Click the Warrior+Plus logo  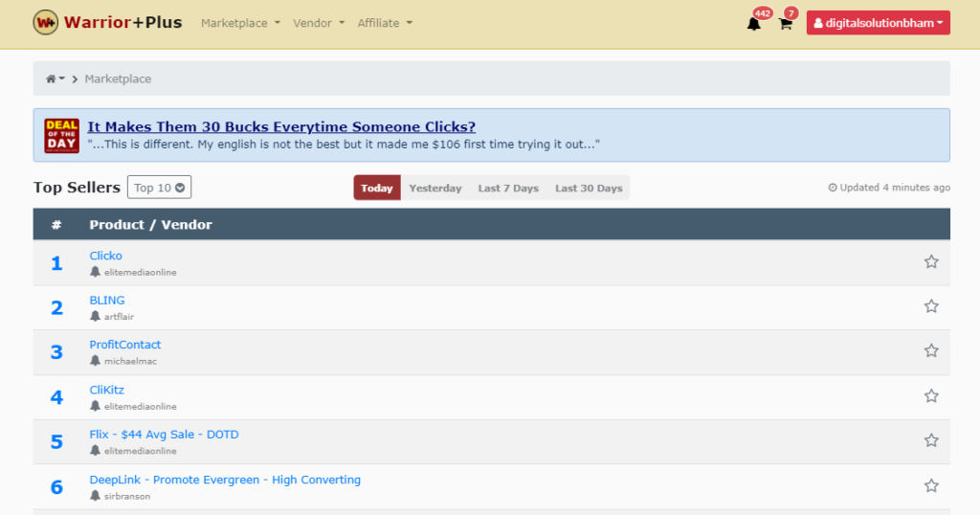pyautogui.click(x=46, y=23)
